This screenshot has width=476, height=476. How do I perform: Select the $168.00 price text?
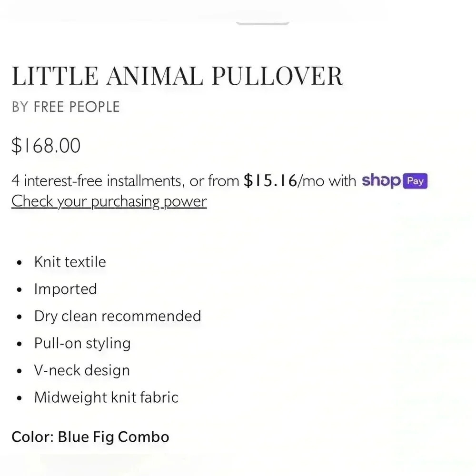(46, 146)
